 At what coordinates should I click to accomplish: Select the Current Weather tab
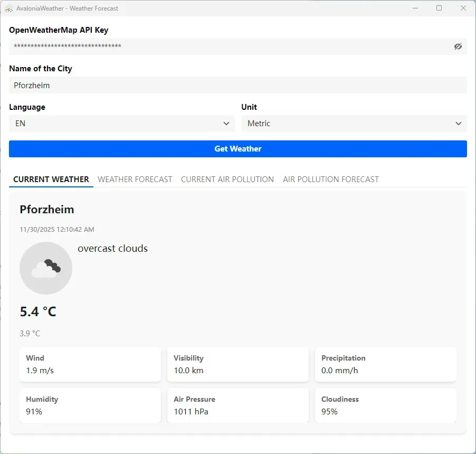click(x=51, y=179)
